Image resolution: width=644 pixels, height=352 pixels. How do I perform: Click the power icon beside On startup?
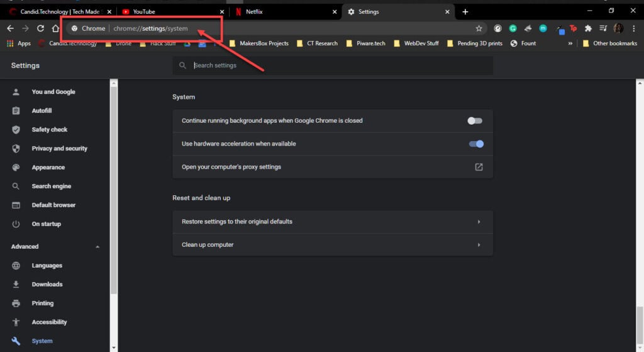[x=16, y=224]
